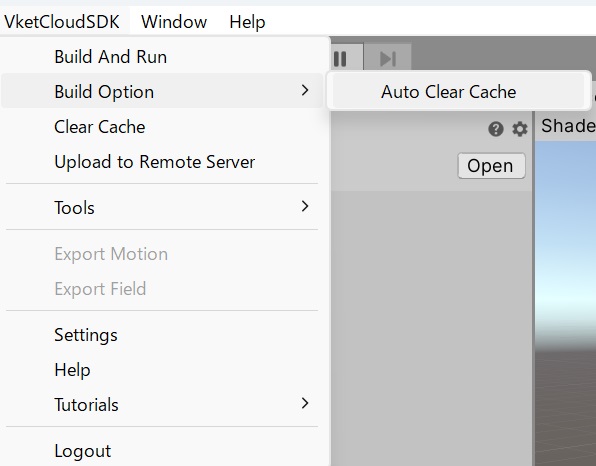Open the Build Option submenu
Viewport: 596px width, 466px height.
point(162,91)
